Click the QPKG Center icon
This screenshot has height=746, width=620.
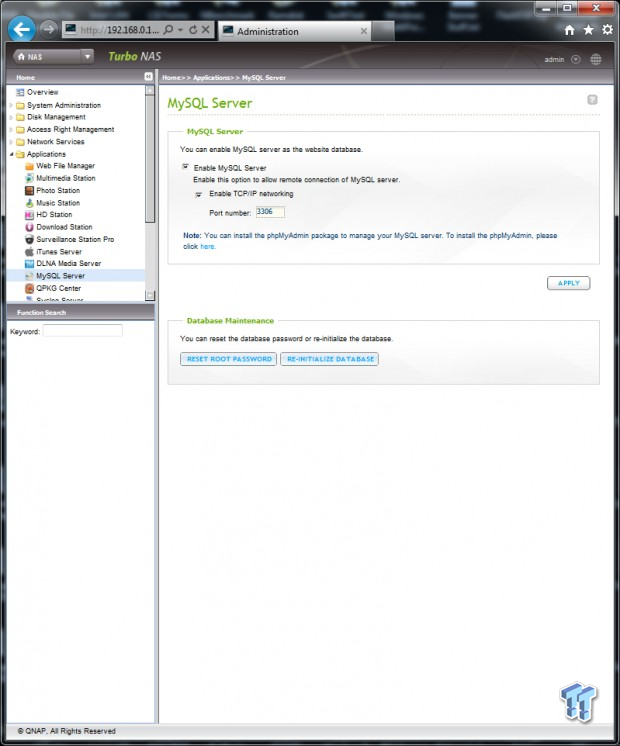point(30,288)
